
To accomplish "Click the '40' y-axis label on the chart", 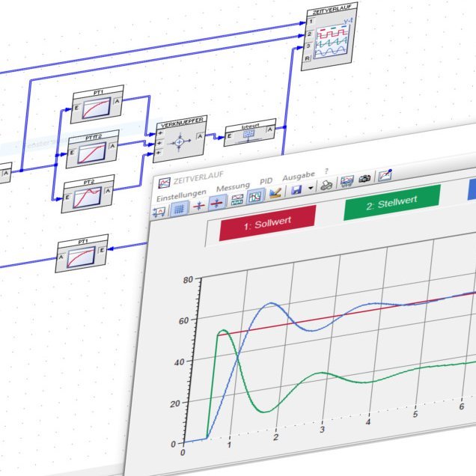I will tap(180, 361).
